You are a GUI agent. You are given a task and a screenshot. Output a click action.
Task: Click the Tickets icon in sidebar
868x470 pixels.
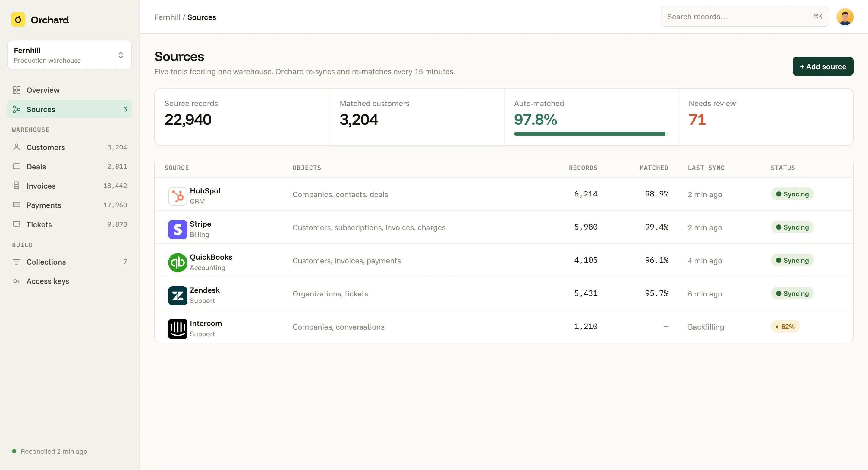tap(17, 224)
